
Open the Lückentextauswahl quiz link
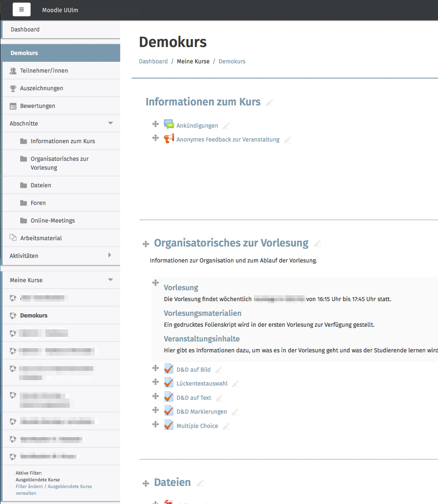click(x=202, y=383)
